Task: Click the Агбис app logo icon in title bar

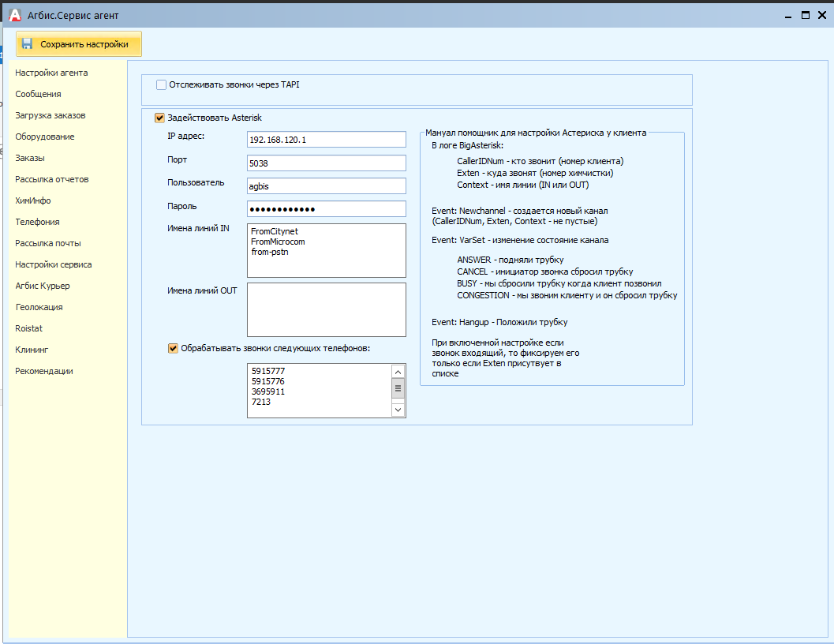Action: point(15,16)
